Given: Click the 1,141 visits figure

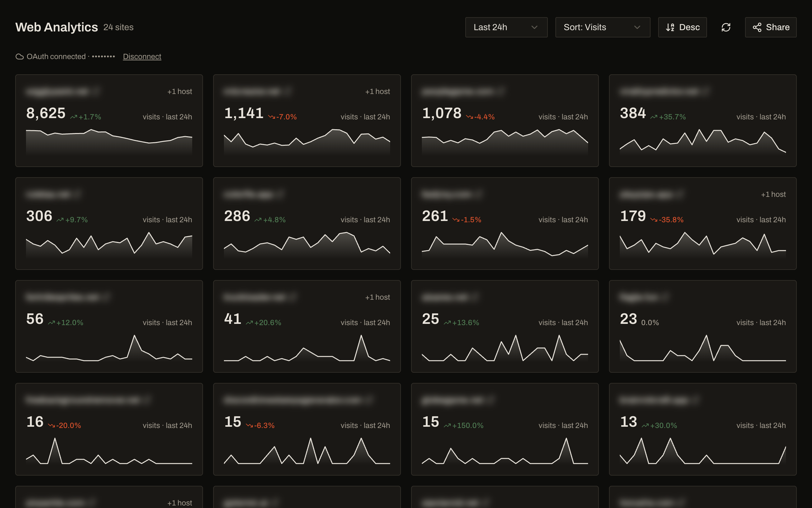Looking at the screenshot, I should pyautogui.click(x=244, y=113).
